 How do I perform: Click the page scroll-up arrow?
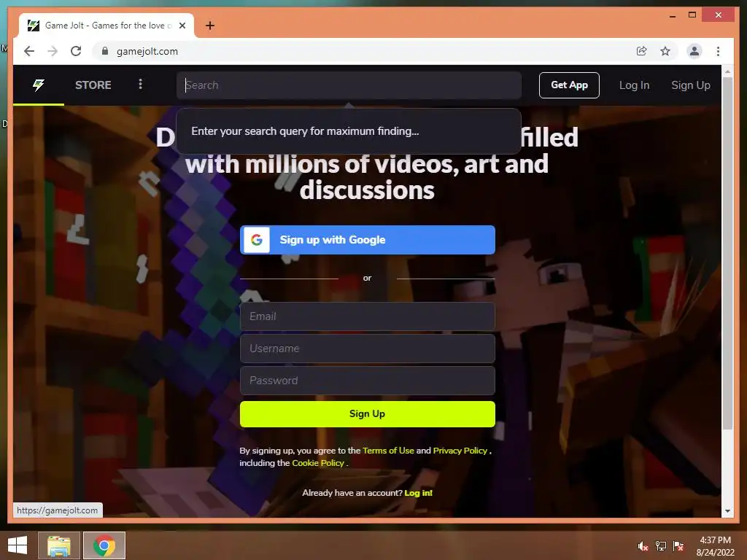(x=727, y=72)
